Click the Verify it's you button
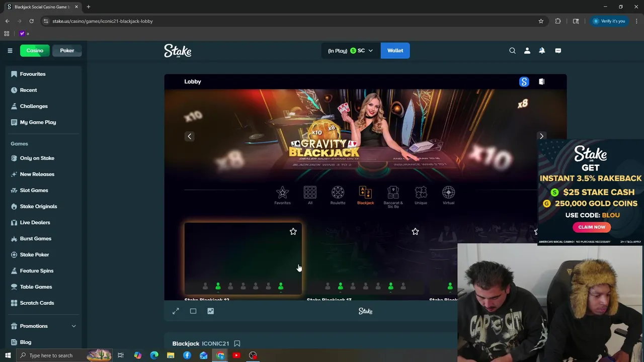 pyautogui.click(x=609, y=21)
